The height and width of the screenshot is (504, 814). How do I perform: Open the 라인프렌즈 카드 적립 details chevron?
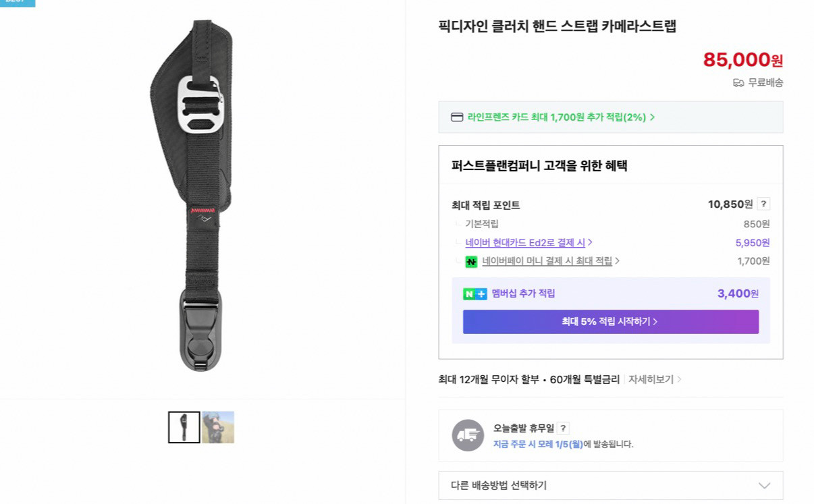click(652, 117)
